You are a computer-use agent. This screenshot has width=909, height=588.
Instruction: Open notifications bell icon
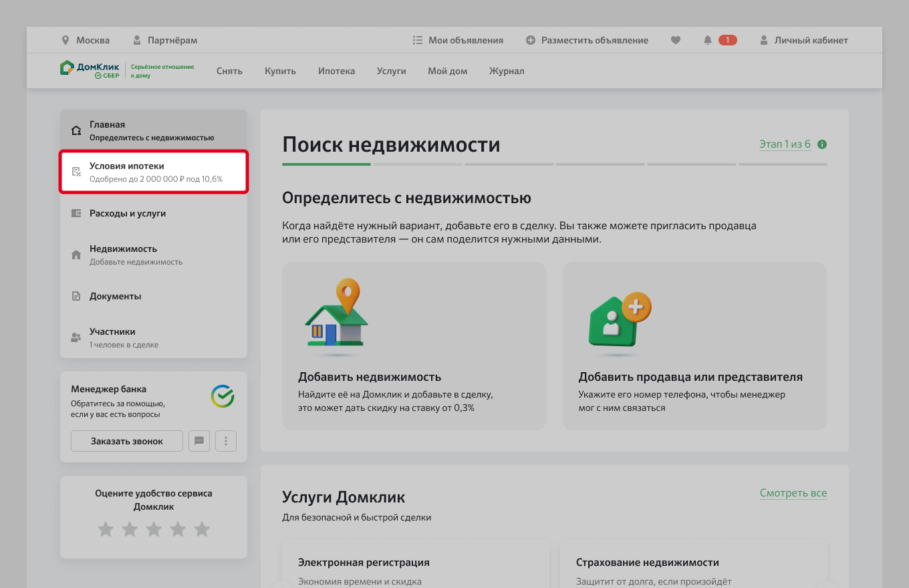708,40
